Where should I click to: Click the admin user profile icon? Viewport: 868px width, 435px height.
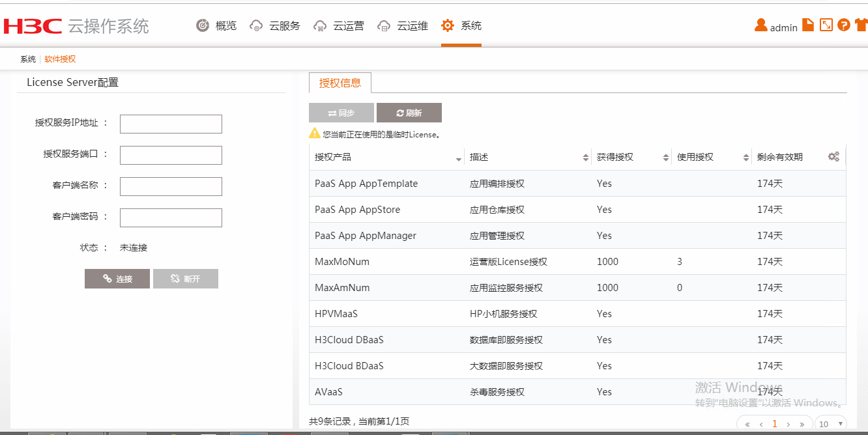(x=760, y=25)
